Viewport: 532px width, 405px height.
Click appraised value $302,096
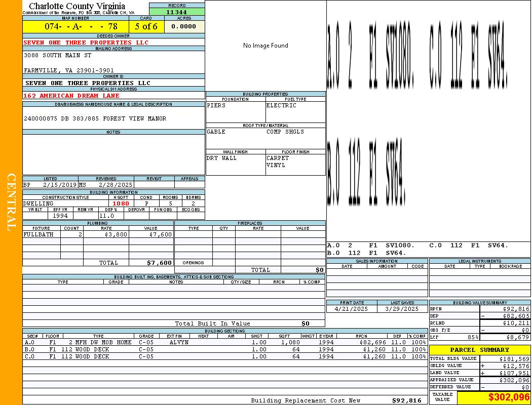514,380
